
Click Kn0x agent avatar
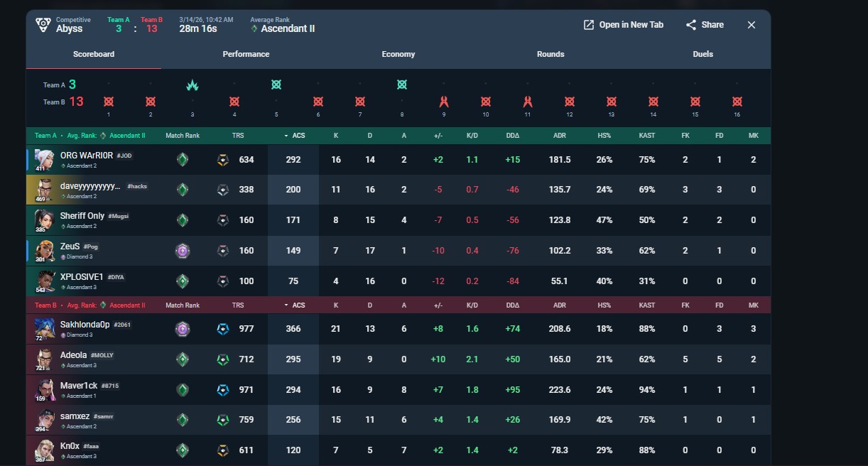click(44, 450)
